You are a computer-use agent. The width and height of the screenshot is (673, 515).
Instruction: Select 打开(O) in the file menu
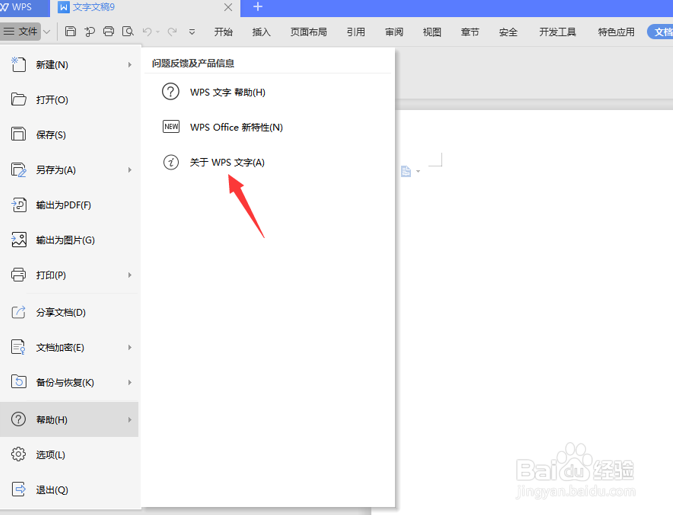tap(70, 100)
